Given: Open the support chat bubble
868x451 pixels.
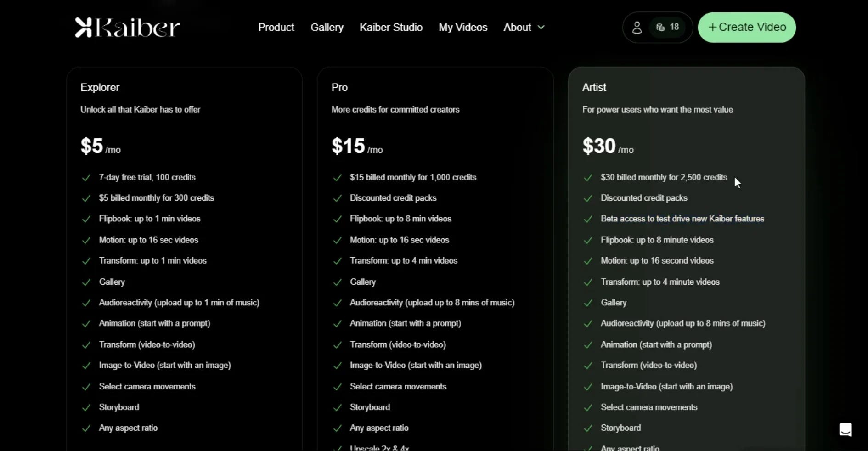Looking at the screenshot, I should click(x=846, y=430).
